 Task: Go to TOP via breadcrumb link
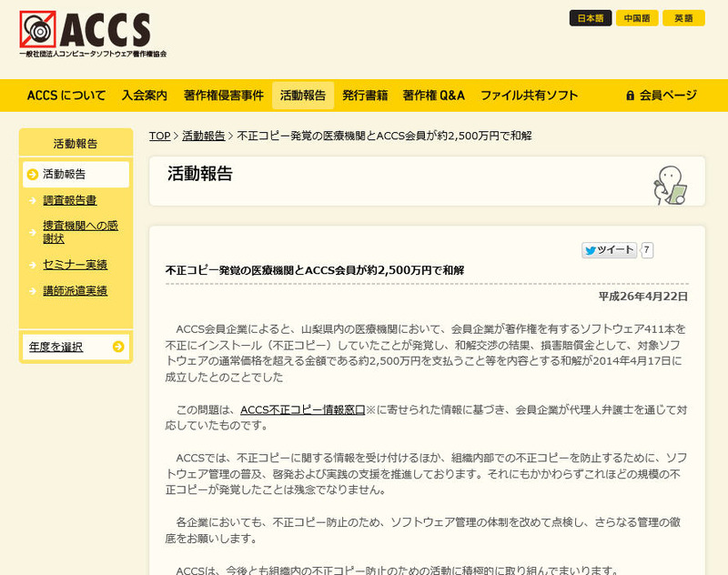[x=159, y=136]
